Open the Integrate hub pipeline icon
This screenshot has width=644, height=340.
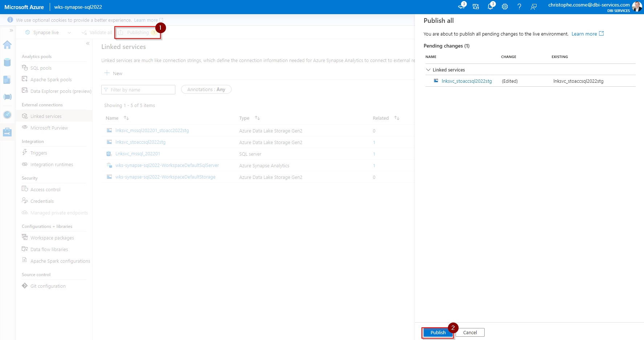pyautogui.click(x=7, y=97)
